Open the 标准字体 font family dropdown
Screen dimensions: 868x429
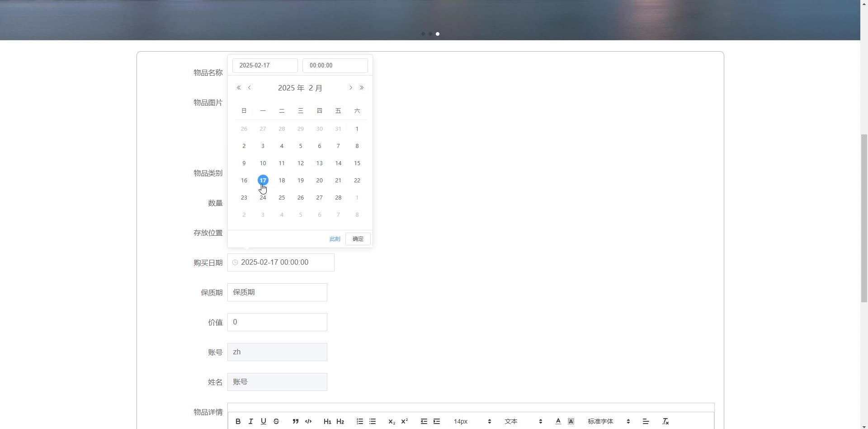(609, 421)
